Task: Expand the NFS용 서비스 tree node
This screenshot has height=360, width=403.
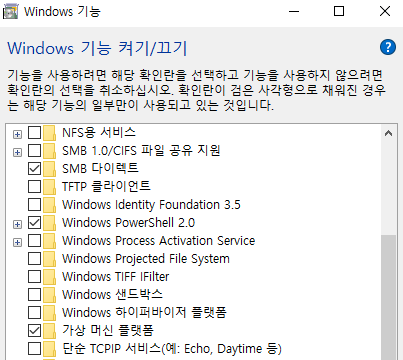Action: click(17, 134)
